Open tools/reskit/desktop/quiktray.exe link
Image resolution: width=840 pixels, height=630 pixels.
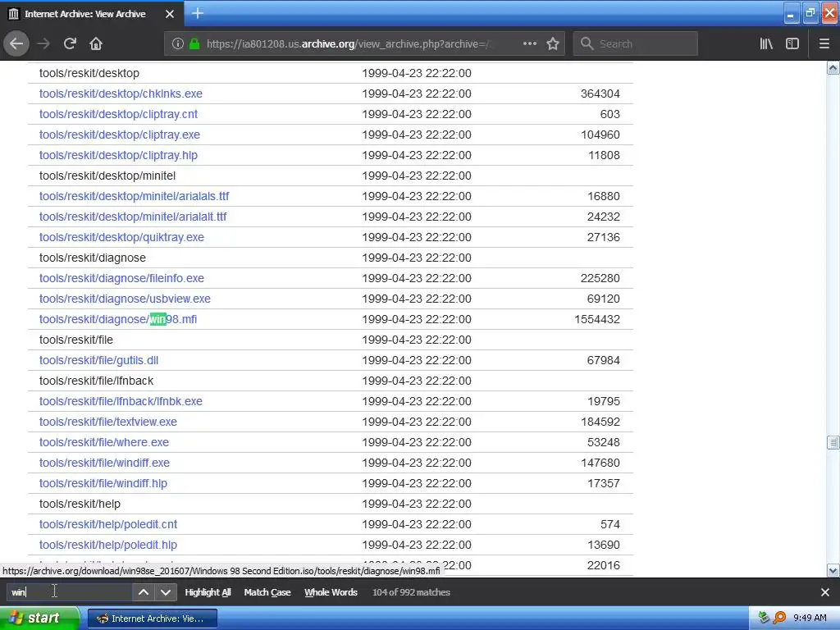(121, 237)
